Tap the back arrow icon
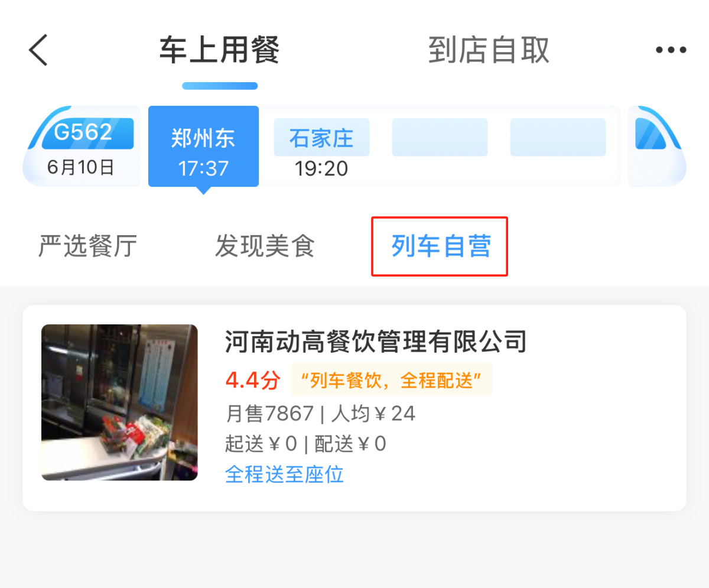This screenshot has height=588, width=709. click(x=38, y=50)
